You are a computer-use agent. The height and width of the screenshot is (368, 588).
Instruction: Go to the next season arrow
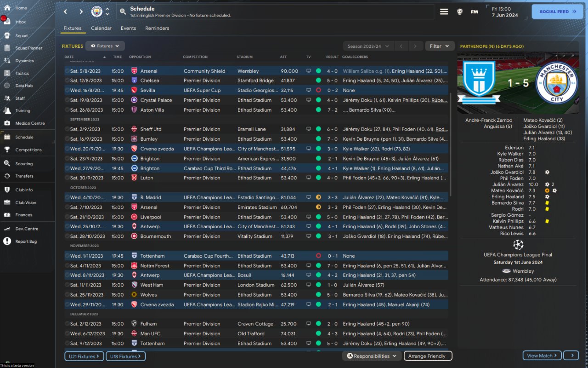point(415,46)
